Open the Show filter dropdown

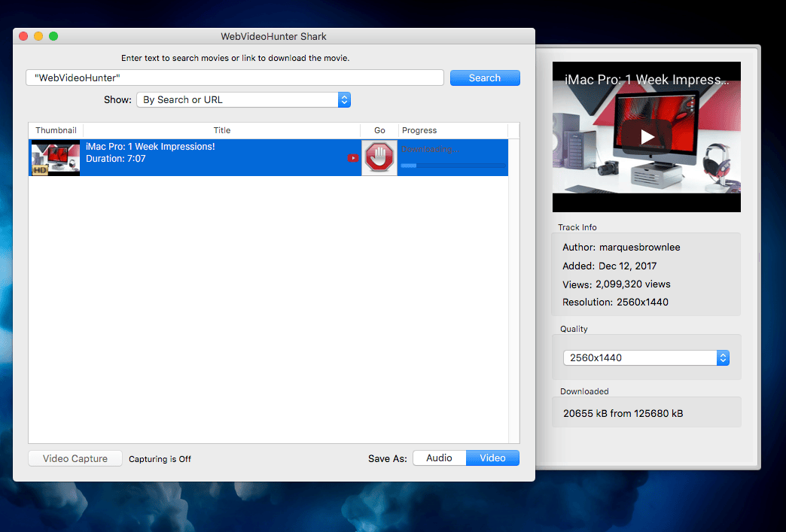point(244,99)
